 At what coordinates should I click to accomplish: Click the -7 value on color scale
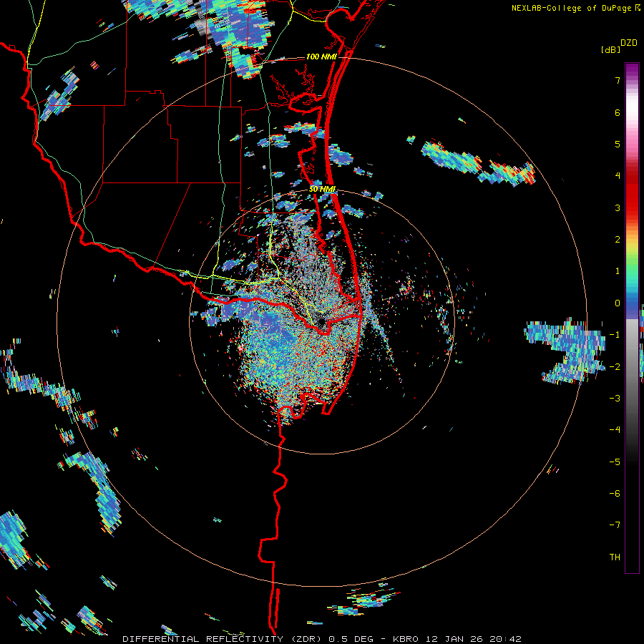(x=615, y=525)
